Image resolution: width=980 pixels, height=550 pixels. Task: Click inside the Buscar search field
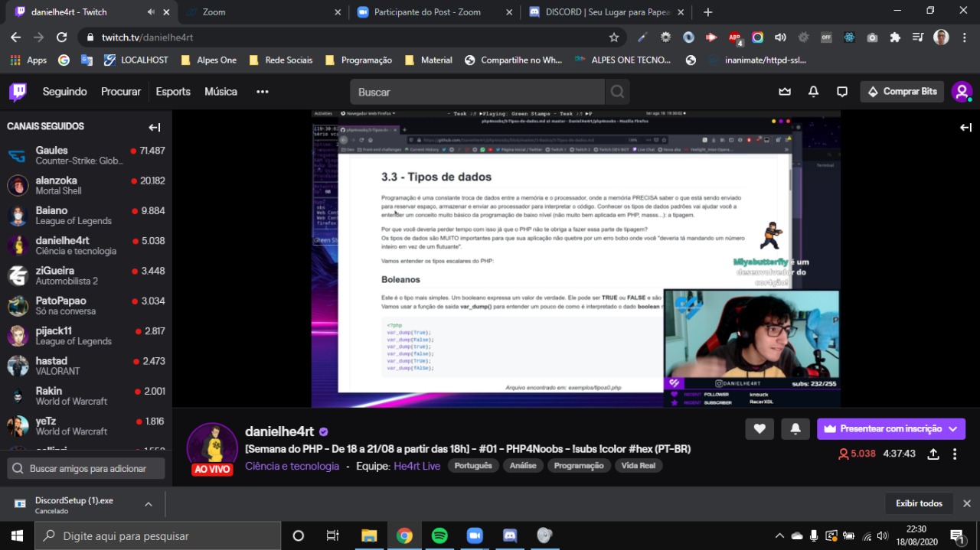tap(475, 91)
